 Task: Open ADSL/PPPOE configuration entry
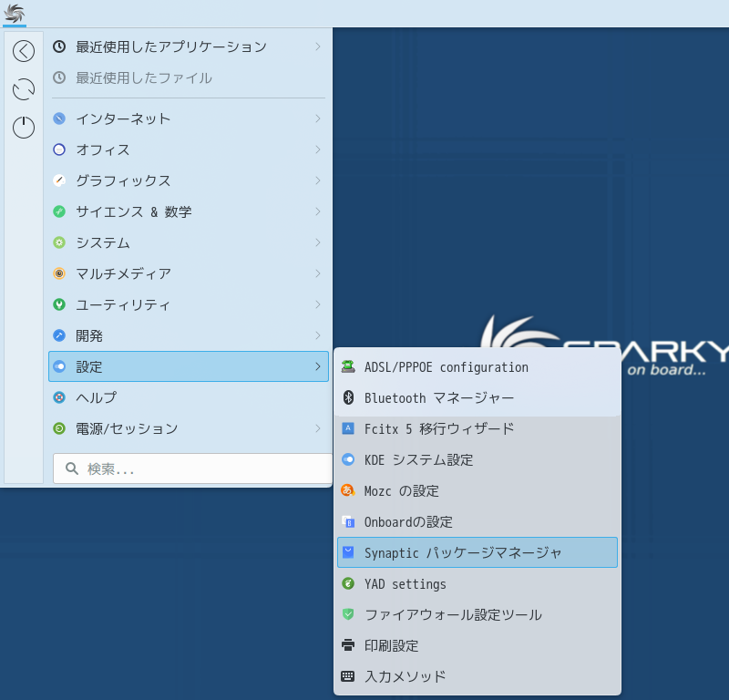pos(477,366)
